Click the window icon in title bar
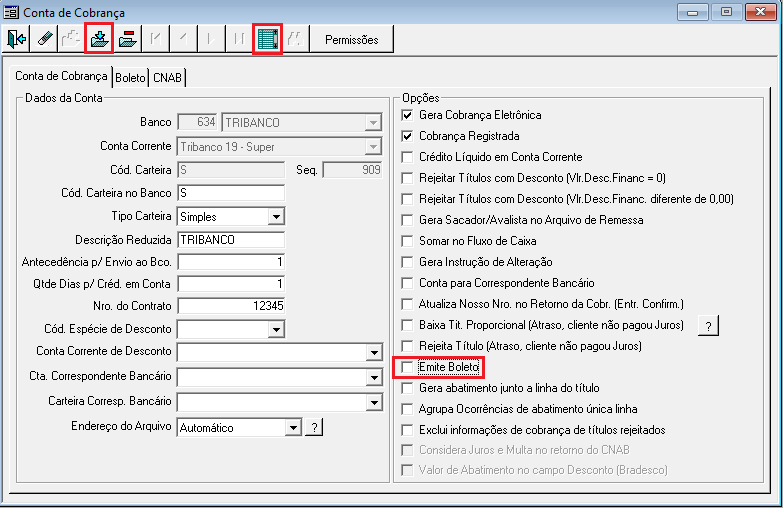Viewport: 783px width, 508px height. pos(11,12)
